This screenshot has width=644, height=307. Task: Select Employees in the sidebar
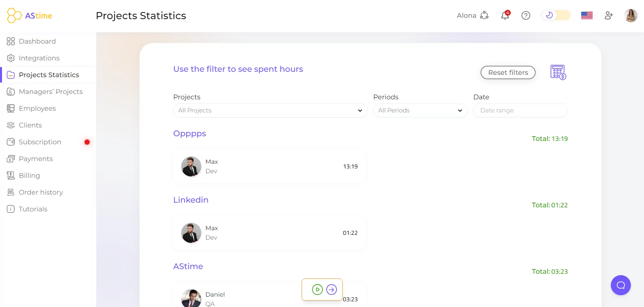[x=37, y=108]
